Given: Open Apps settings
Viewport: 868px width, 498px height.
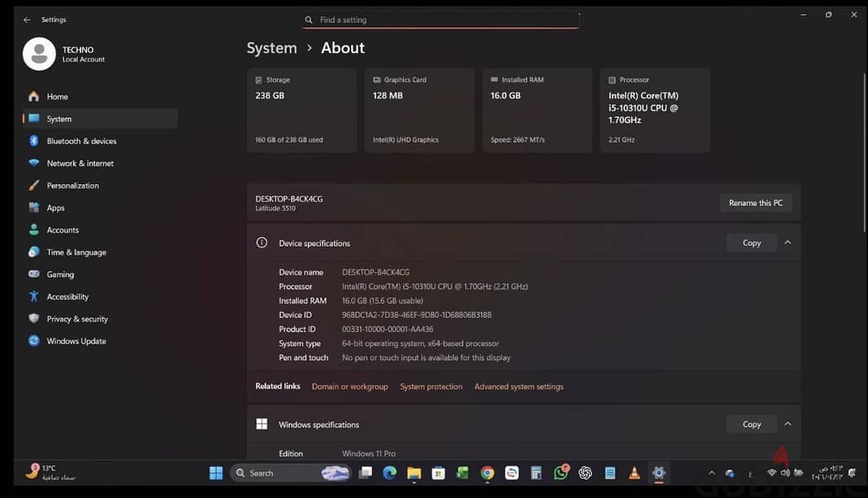Looking at the screenshot, I should coord(100,207).
